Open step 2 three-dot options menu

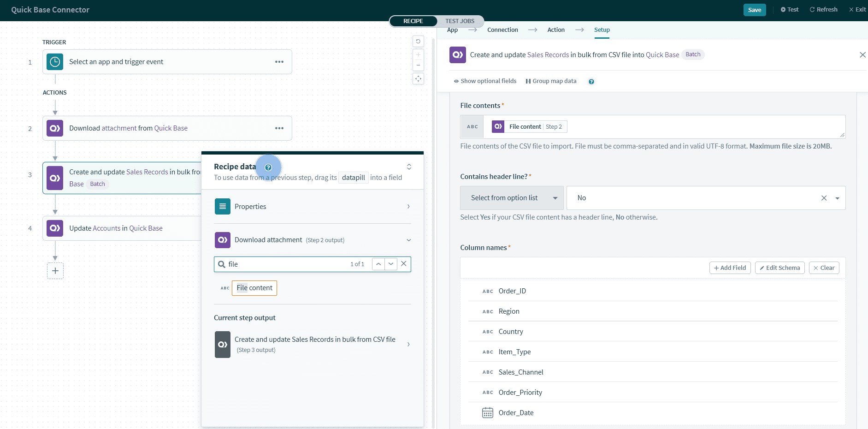(x=279, y=128)
